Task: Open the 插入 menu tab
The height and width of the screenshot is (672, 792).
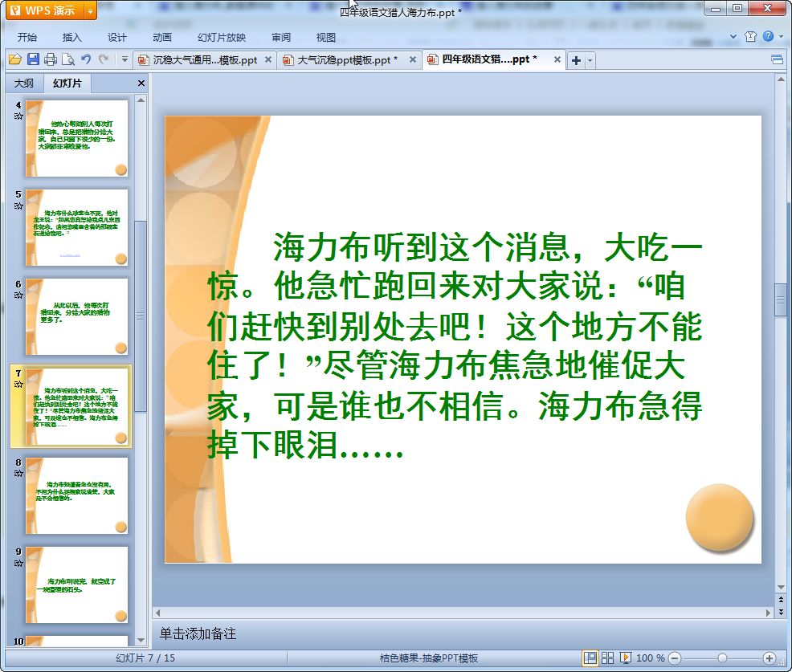Action: tap(71, 38)
